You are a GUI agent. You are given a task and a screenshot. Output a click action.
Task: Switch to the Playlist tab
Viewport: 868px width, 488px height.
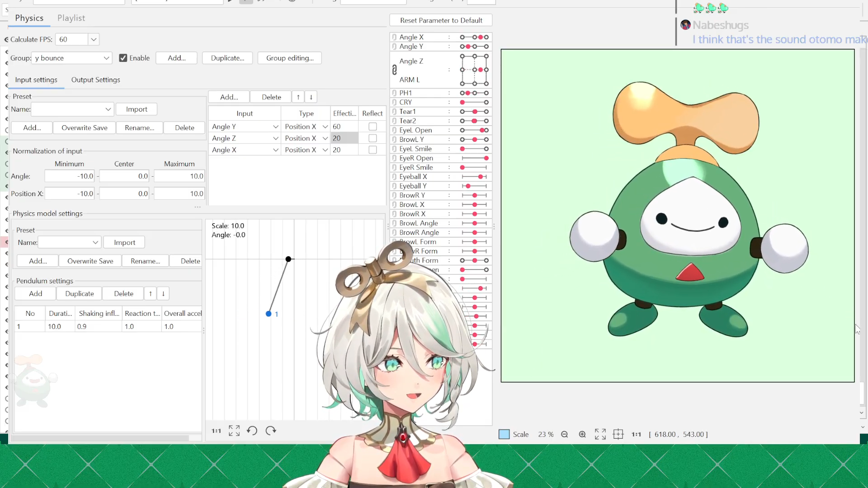tap(71, 18)
